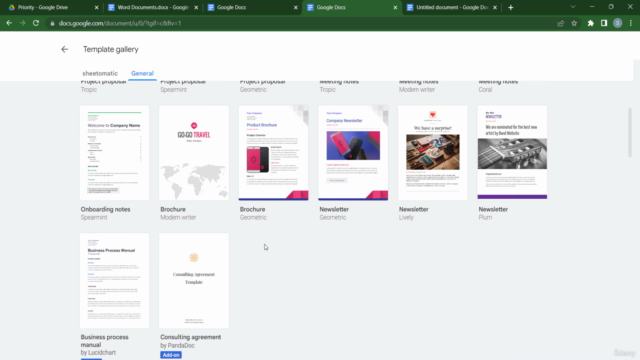
Task: Open the Brochure Modern writer template
Action: point(194,153)
